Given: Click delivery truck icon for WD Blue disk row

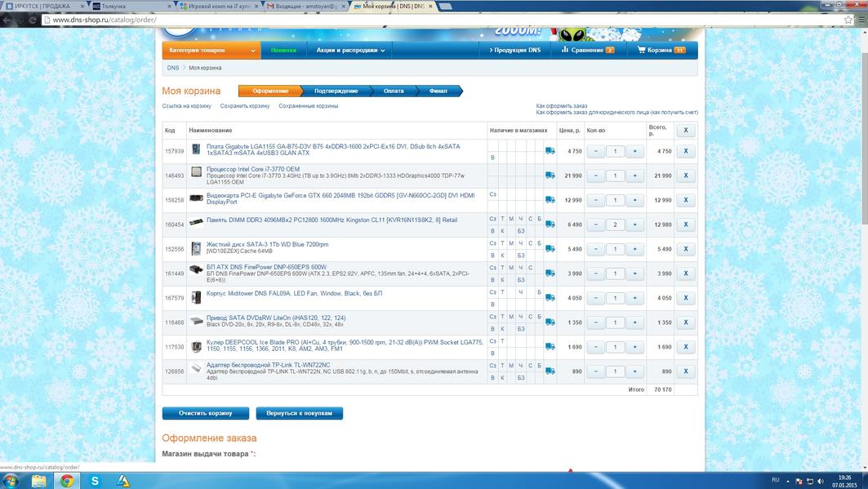Looking at the screenshot, I should point(550,249).
